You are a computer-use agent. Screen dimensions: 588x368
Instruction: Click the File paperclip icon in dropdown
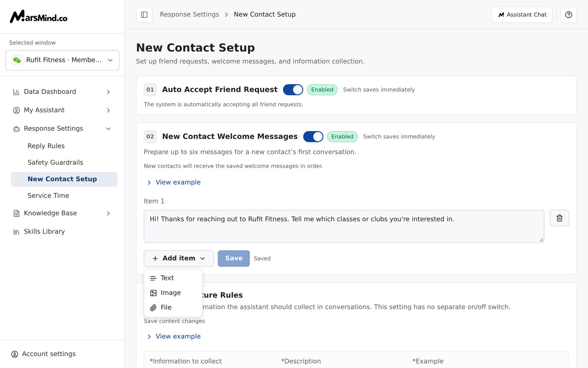153,308
